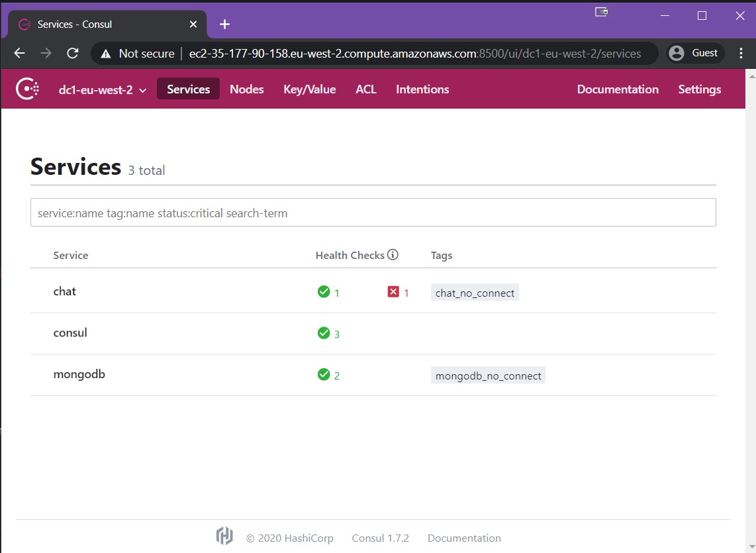Expand the dc1-eu-west-2 datacenter dropdown
The width and height of the screenshot is (756, 553).
(102, 90)
